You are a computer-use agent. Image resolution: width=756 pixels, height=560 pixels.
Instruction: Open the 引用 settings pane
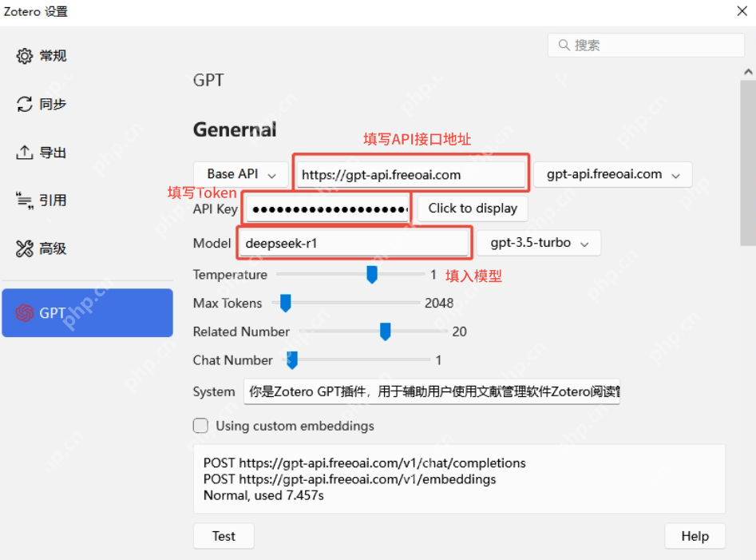(x=87, y=201)
